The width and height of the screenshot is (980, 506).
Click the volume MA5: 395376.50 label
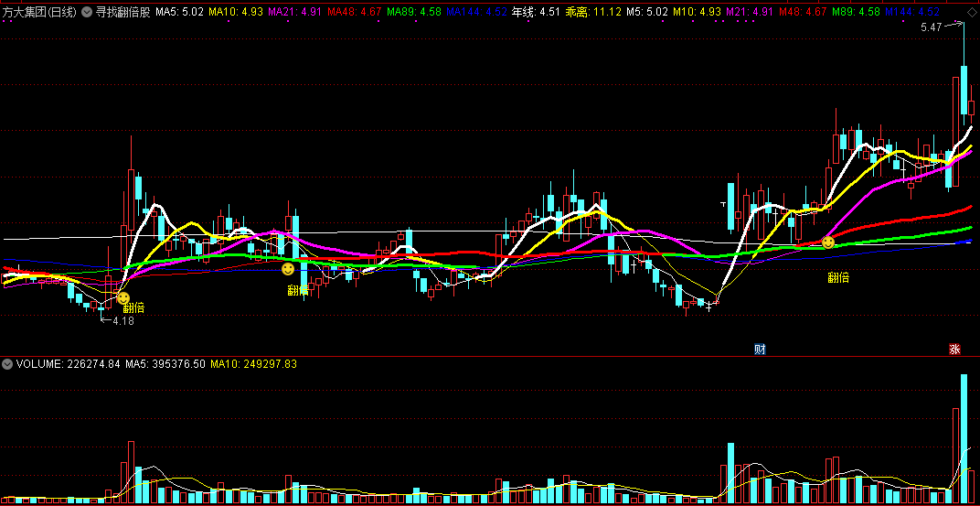pyautogui.click(x=165, y=363)
